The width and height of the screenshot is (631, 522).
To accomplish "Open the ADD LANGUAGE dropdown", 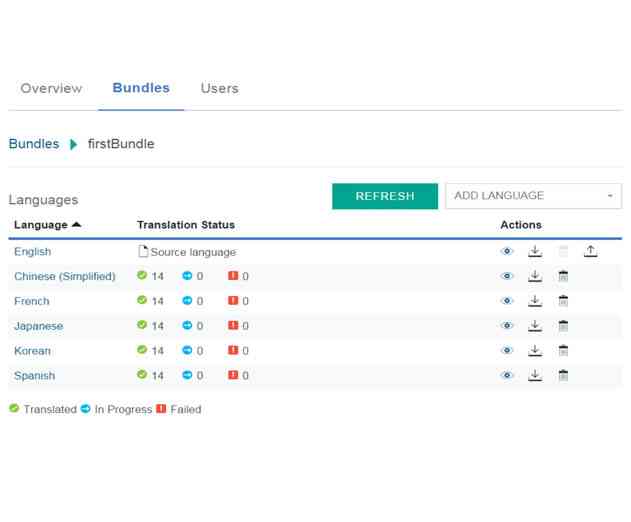I will coord(533,196).
